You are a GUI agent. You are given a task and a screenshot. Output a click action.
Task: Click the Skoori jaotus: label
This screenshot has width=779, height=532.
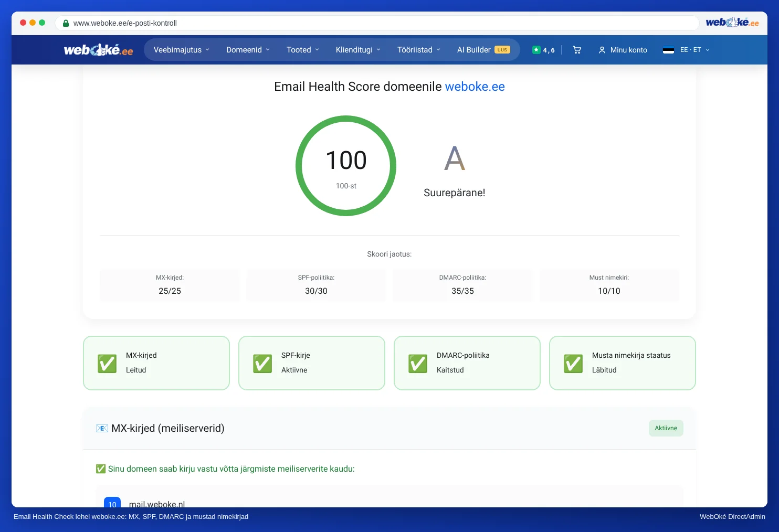tap(389, 254)
